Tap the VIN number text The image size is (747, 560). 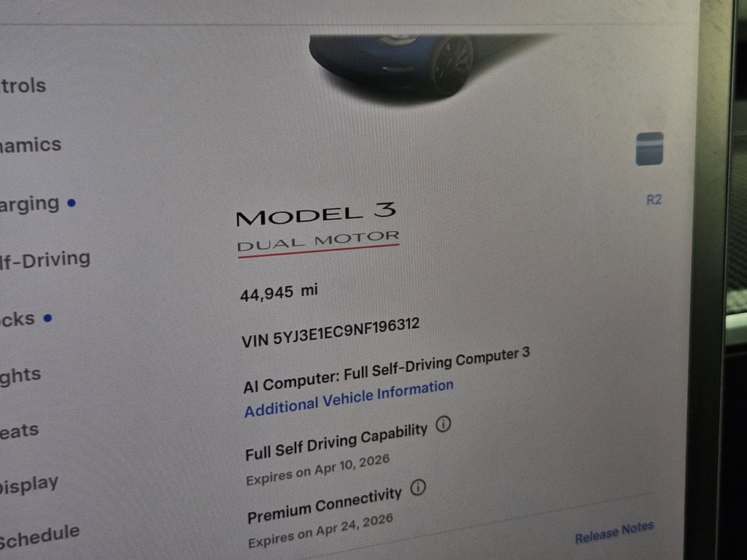pyautogui.click(x=330, y=332)
